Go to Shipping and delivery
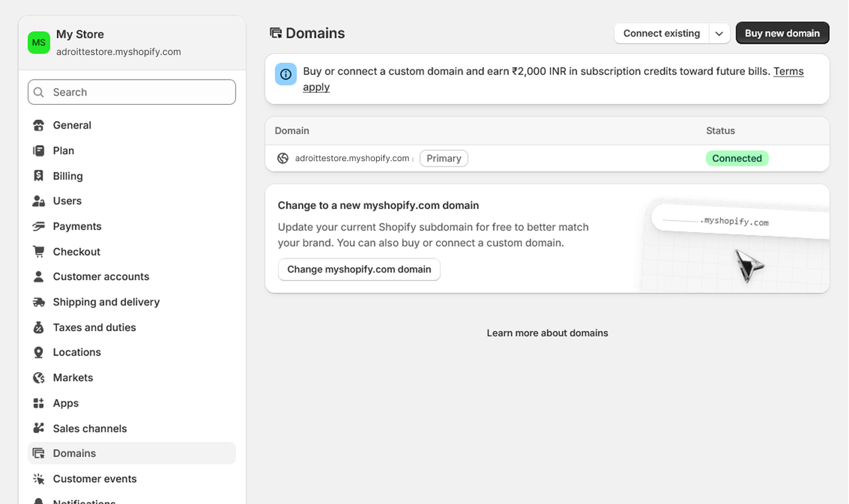This screenshot has width=849, height=504. click(132, 302)
